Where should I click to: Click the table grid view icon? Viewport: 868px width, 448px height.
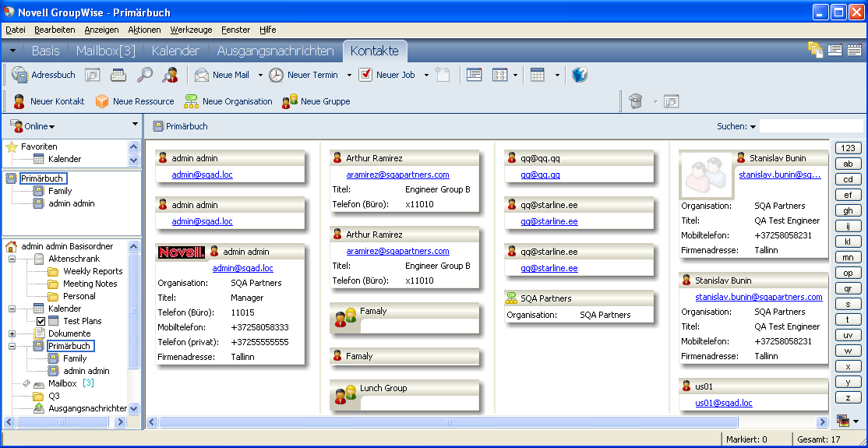pyautogui.click(x=538, y=75)
